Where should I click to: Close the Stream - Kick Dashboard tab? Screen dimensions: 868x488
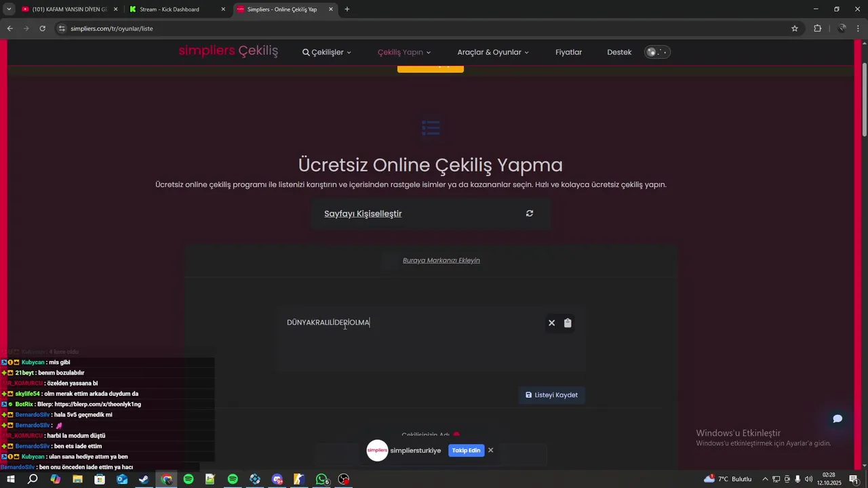[x=223, y=9]
